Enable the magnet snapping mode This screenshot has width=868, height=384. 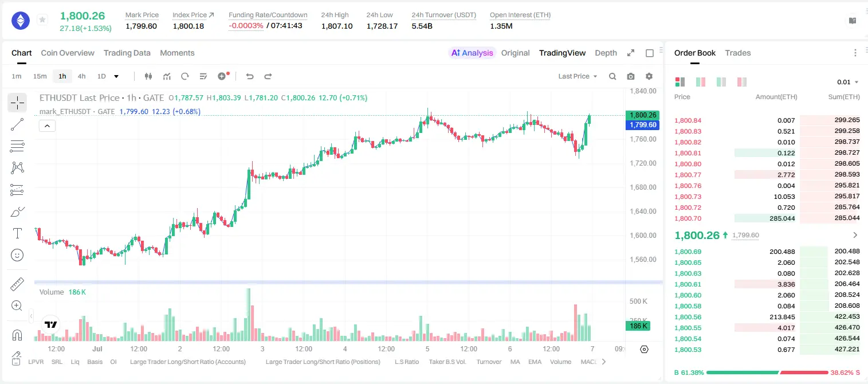[17, 335]
